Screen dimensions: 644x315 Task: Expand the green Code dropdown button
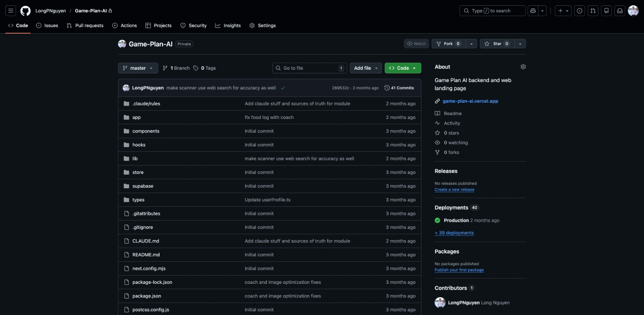(x=402, y=68)
